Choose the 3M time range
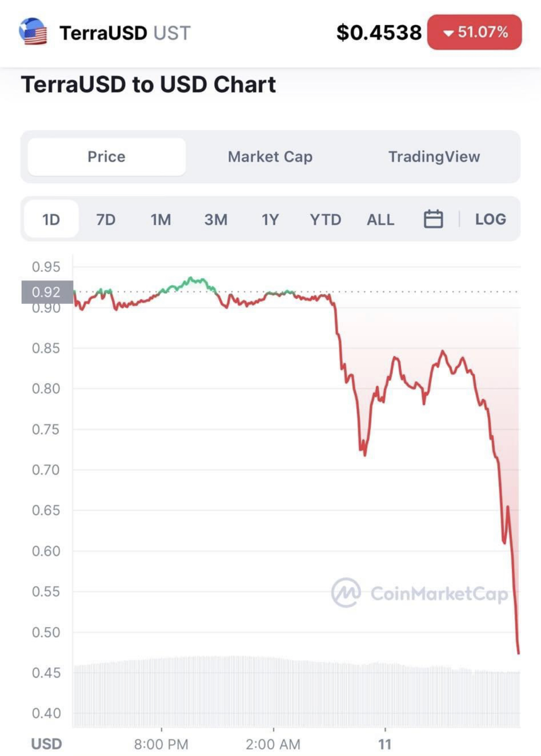This screenshot has height=756, width=541. (x=216, y=219)
